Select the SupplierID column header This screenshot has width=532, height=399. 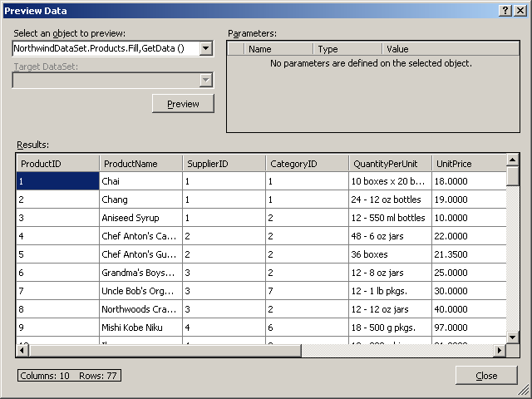[224, 164]
